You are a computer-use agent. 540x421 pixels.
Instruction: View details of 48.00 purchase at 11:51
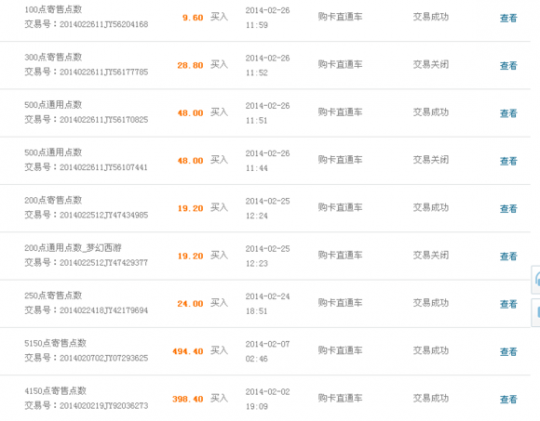coord(508,113)
